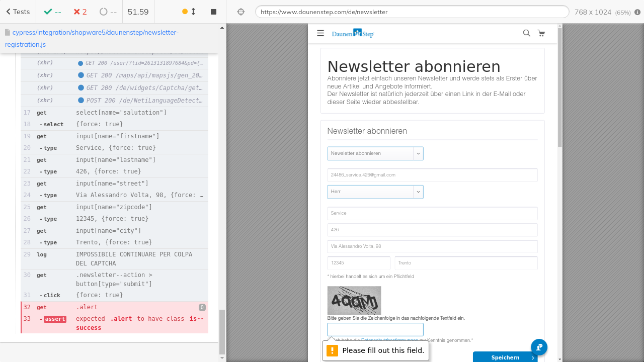Click the DaunenStep logo
This screenshot has width=644, height=362.
353,33
